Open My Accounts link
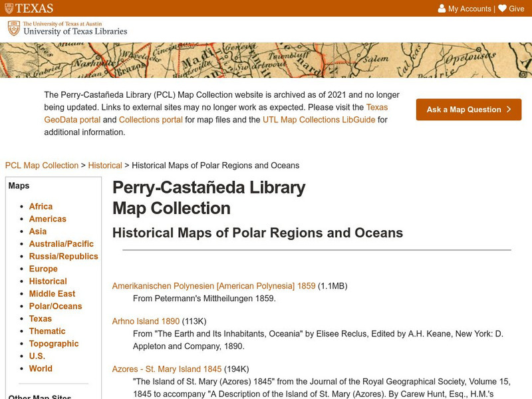This screenshot has height=399, width=532. click(469, 9)
